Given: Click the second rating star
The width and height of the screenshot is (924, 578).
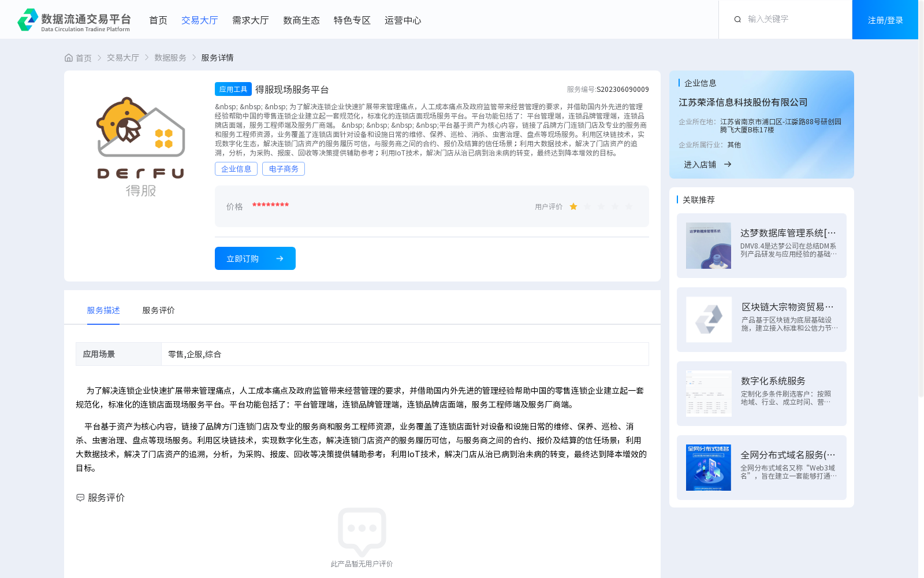Looking at the screenshot, I should [x=587, y=206].
